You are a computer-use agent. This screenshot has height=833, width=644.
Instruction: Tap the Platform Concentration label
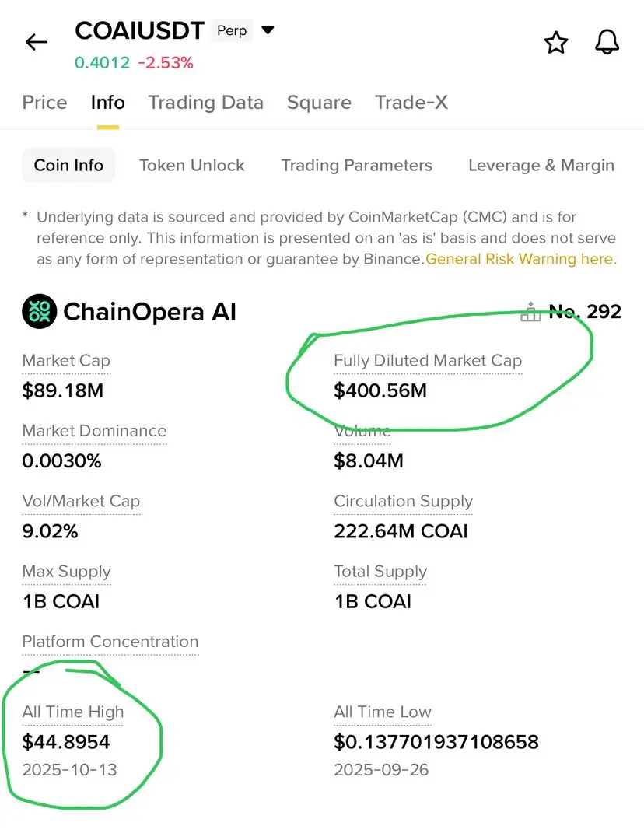pos(110,642)
